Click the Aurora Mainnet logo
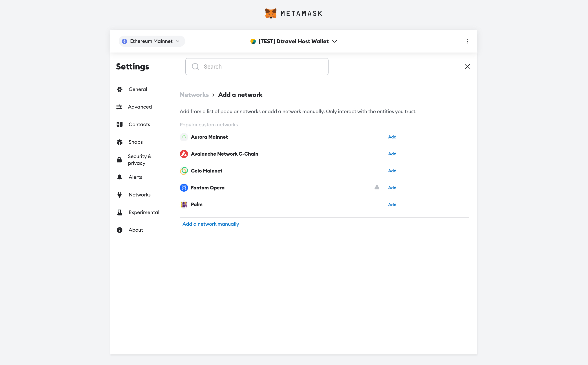The image size is (588, 365). pyautogui.click(x=184, y=137)
